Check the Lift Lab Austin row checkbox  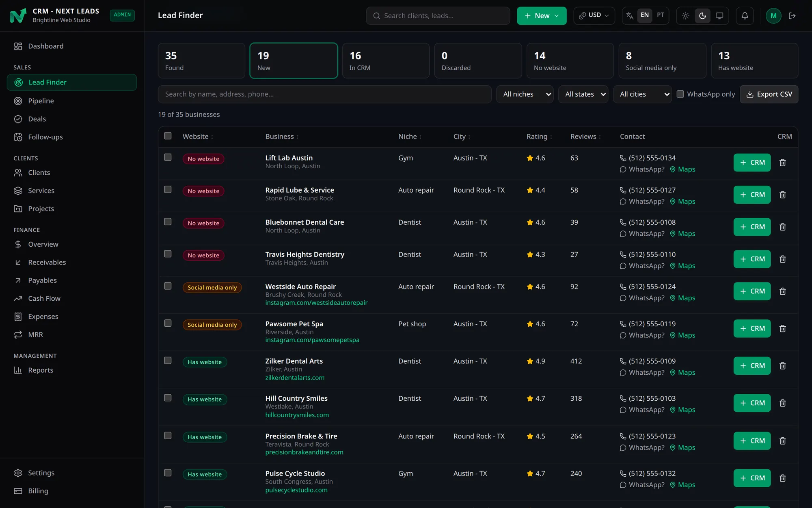tap(168, 157)
